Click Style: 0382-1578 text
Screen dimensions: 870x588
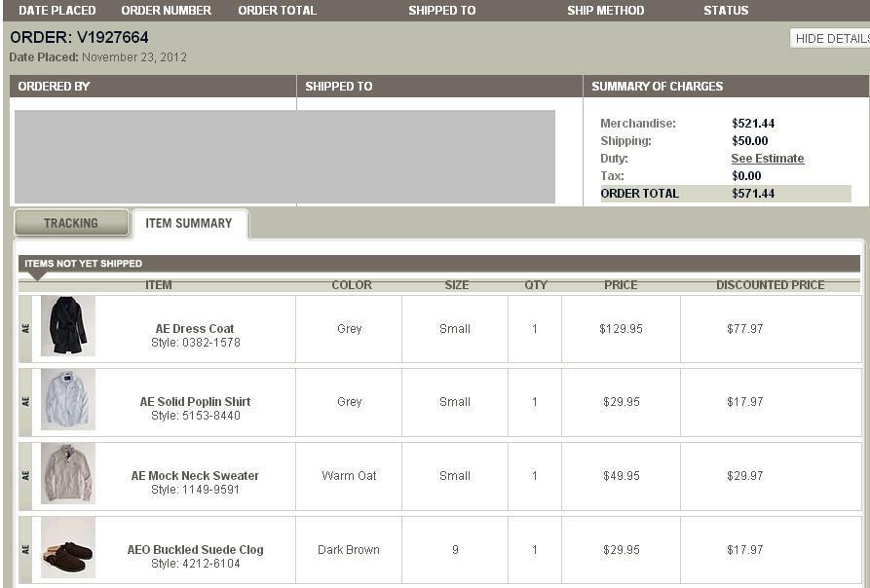(x=195, y=343)
